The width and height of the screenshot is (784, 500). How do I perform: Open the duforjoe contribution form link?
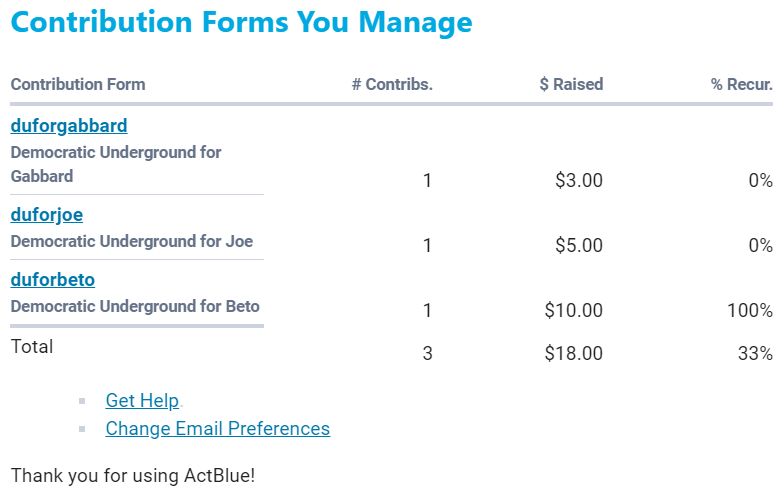pos(46,215)
